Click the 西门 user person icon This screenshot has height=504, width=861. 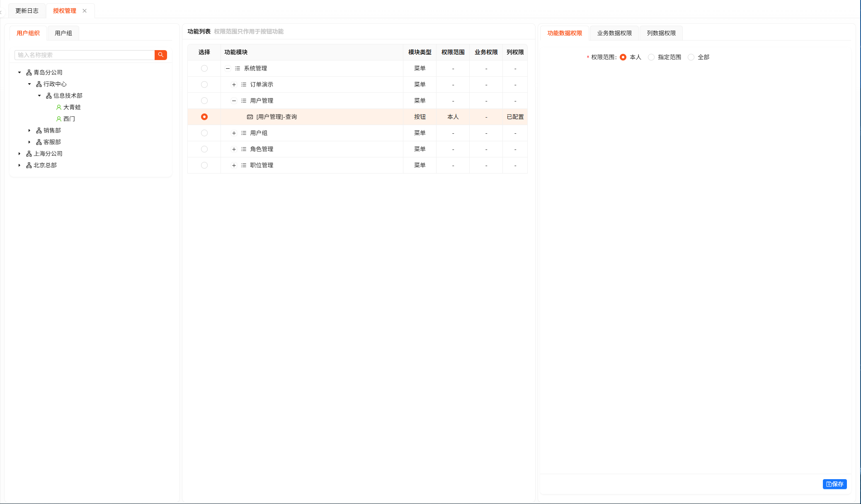(x=59, y=119)
